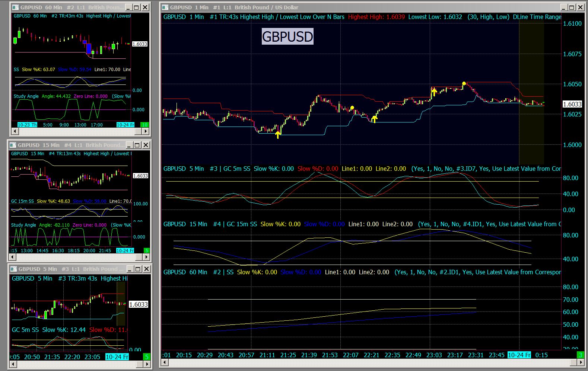Maximize the GBPUSD 5 Min chart window
The height and width of the screenshot is (371, 588).
tap(138, 269)
